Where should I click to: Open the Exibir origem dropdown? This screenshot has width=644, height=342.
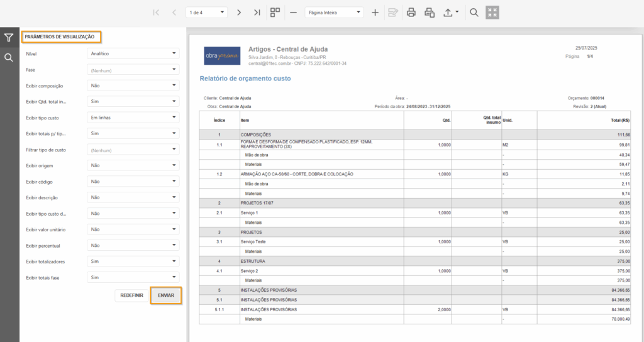[x=133, y=165]
